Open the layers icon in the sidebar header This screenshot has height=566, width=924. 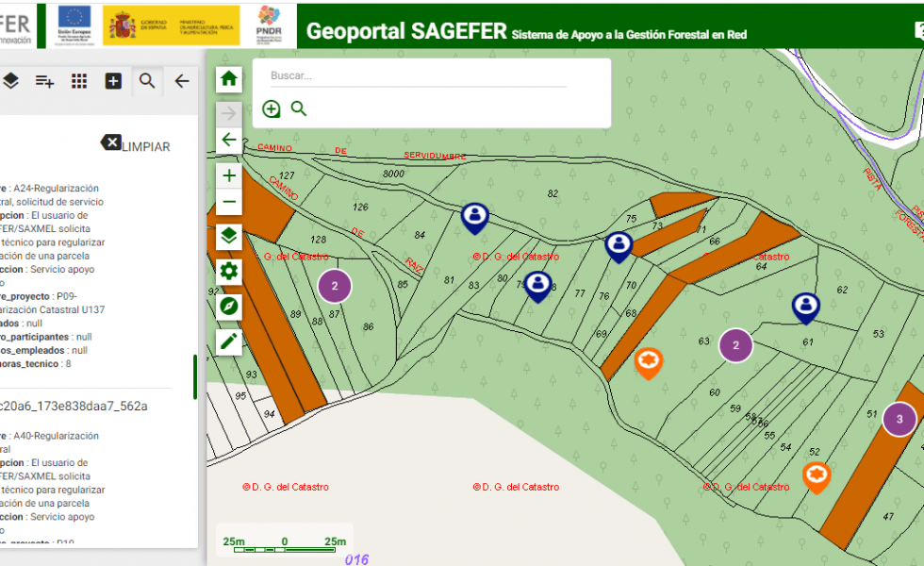click(x=11, y=81)
